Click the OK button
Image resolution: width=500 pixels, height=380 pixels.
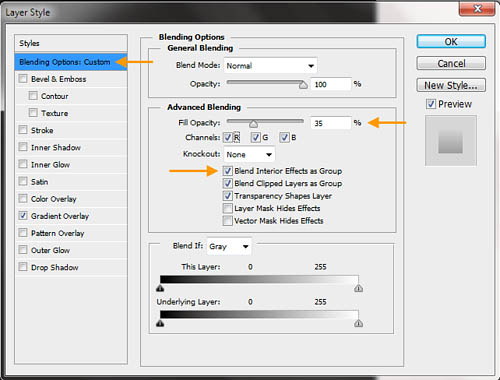pos(451,42)
